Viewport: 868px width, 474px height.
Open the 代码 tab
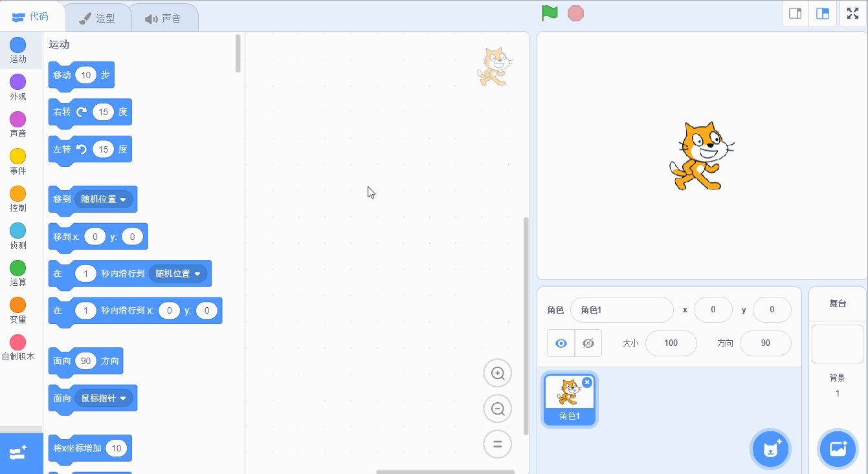point(31,17)
